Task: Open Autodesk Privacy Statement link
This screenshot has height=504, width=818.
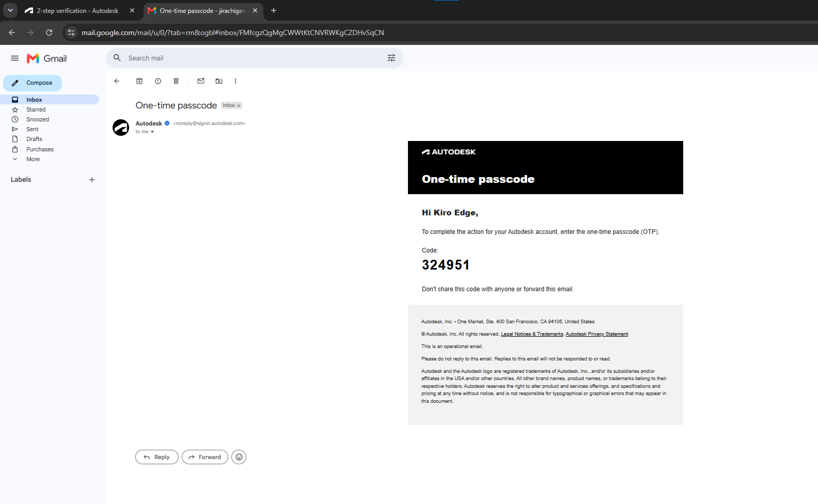Action: pos(597,334)
